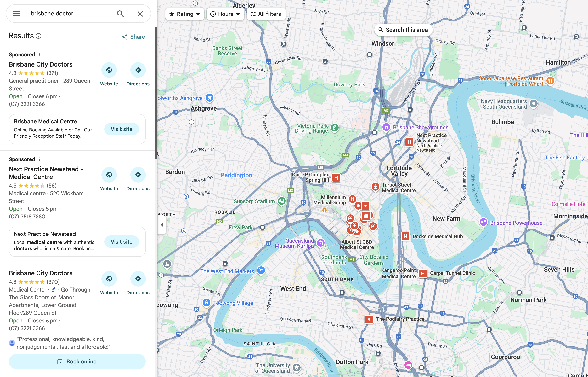Click The West End Markets cart icon
Image resolution: width=588 pixels, height=377 pixels.
click(261, 270)
